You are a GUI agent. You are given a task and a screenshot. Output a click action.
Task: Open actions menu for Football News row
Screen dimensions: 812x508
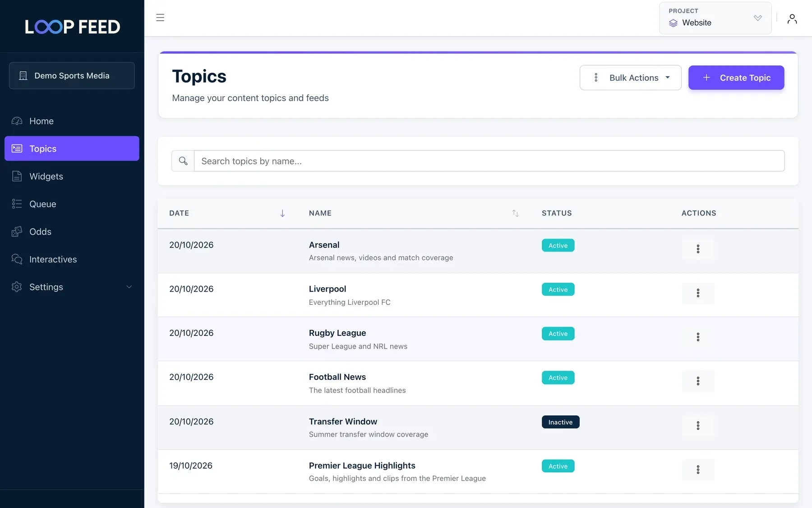pos(698,381)
